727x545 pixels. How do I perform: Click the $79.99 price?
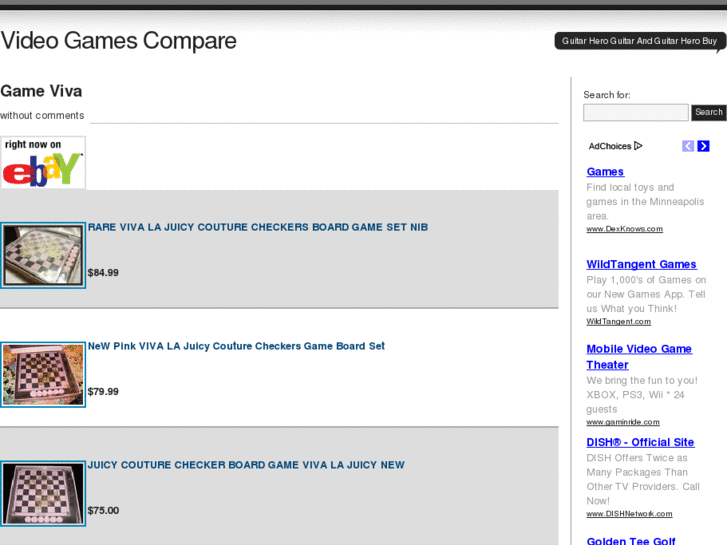coord(103,391)
